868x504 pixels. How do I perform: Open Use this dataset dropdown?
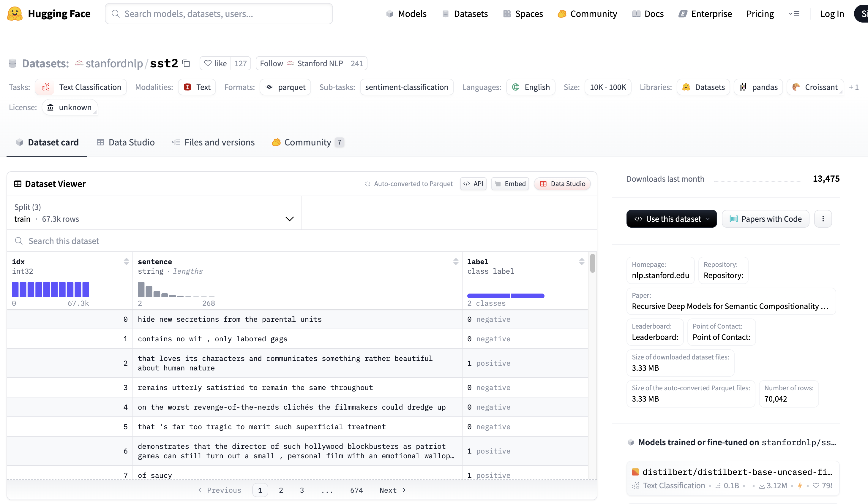click(x=671, y=219)
